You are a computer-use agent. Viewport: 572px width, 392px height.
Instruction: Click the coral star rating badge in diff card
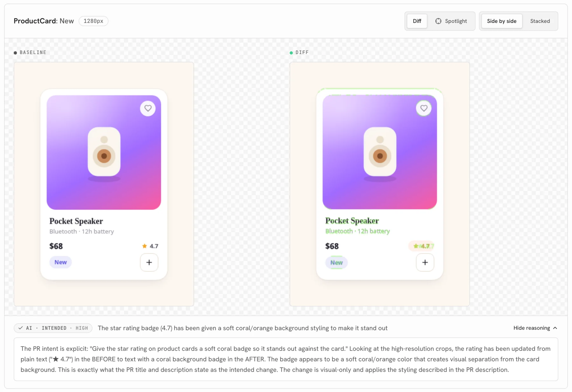point(421,246)
